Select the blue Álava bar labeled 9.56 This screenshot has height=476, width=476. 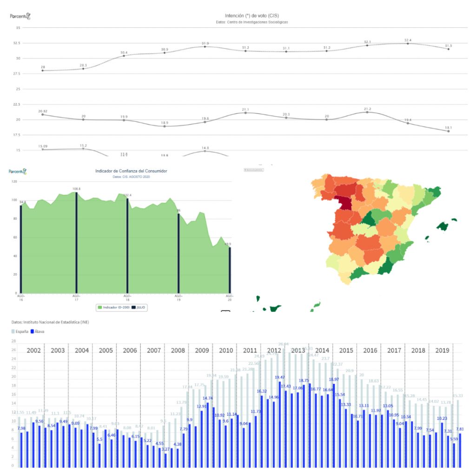point(40,447)
